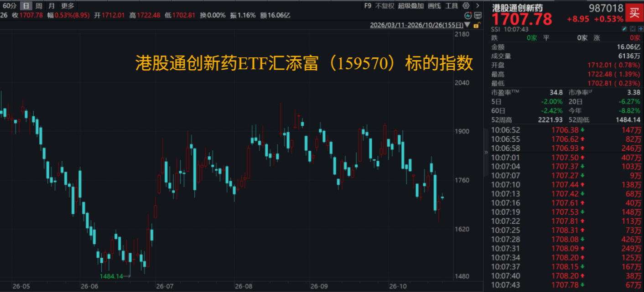Select the 日 daily timeframe tab
Viewport: 644px width, 292px height.
click(26, 6)
